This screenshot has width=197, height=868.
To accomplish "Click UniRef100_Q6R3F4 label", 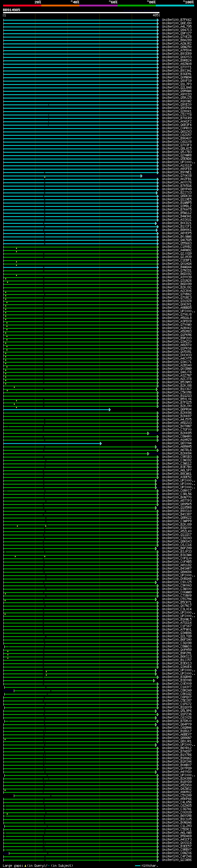I will tap(177, 125).
